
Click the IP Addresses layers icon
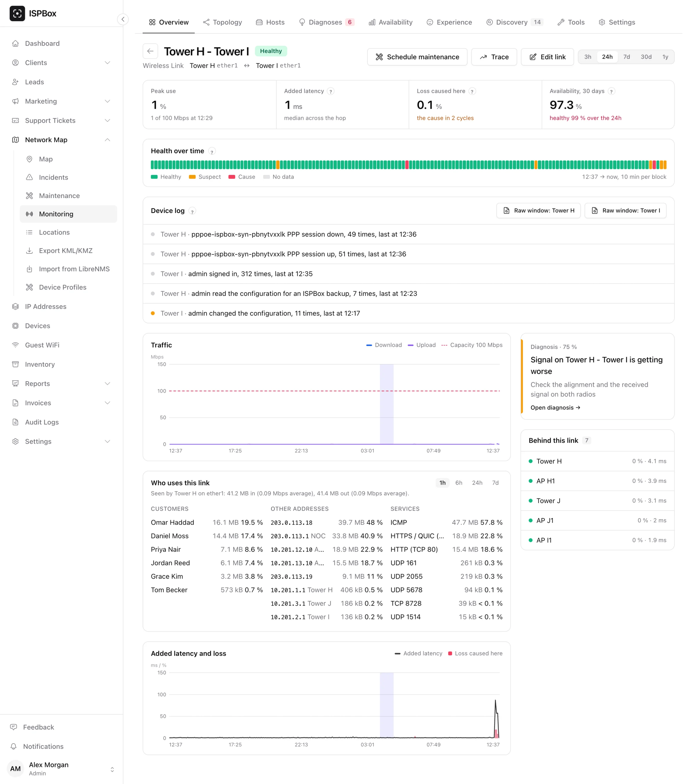(15, 306)
